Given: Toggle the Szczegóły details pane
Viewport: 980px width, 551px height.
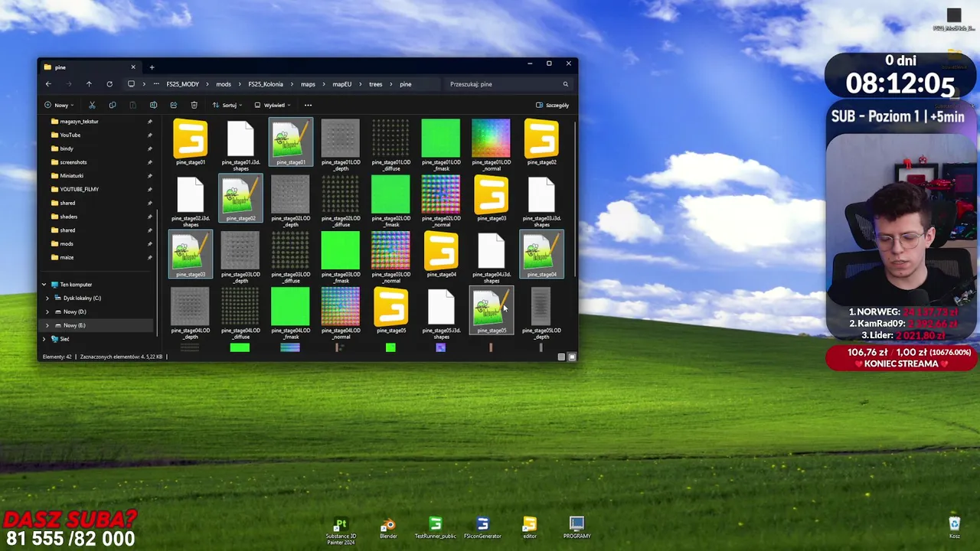Looking at the screenshot, I should [552, 105].
